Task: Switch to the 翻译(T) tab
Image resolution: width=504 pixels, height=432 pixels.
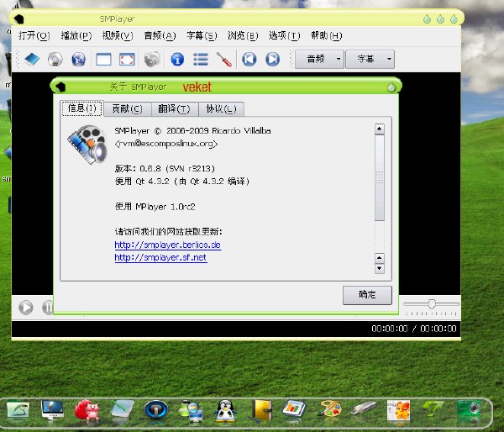Action: tap(175, 108)
